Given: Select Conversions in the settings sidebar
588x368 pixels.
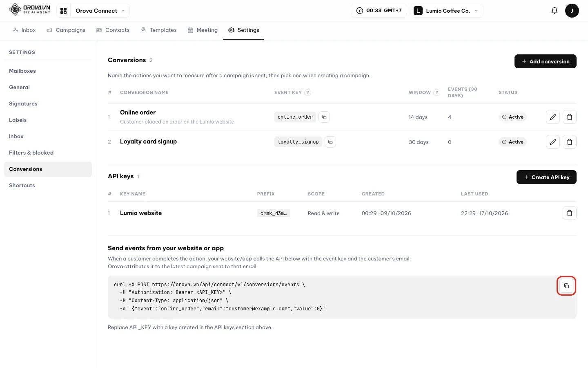Looking at the screenshot, I should [x=48, y=169].
